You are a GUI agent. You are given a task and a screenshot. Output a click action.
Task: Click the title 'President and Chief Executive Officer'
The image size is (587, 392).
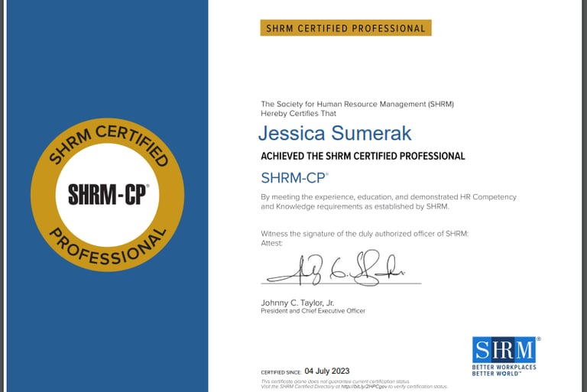click(x=313, y=311)
